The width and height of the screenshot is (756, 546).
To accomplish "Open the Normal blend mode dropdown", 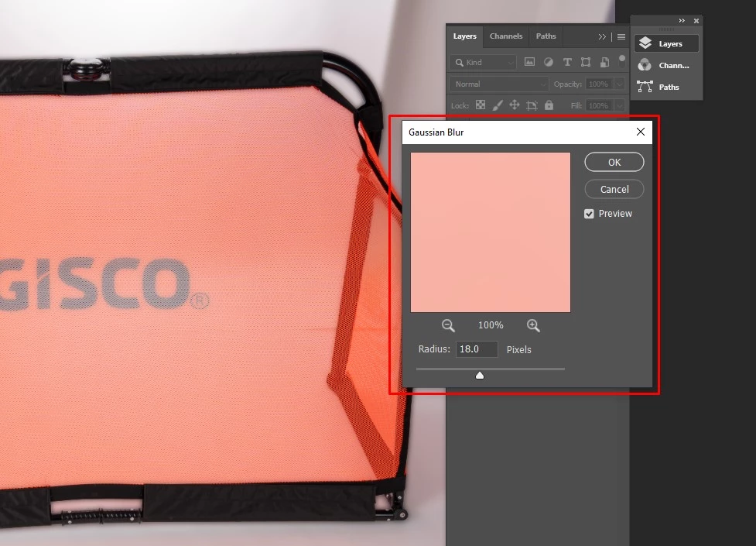I will (x=499, y=84).
